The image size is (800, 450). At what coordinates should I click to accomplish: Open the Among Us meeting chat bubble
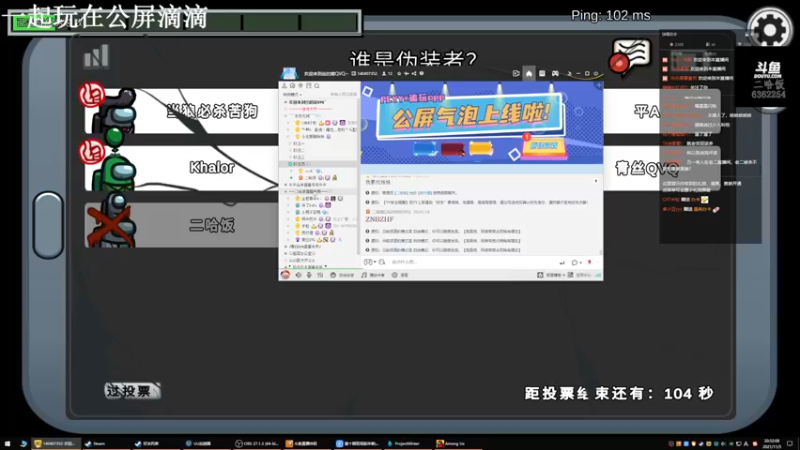(x=631, y=55)
